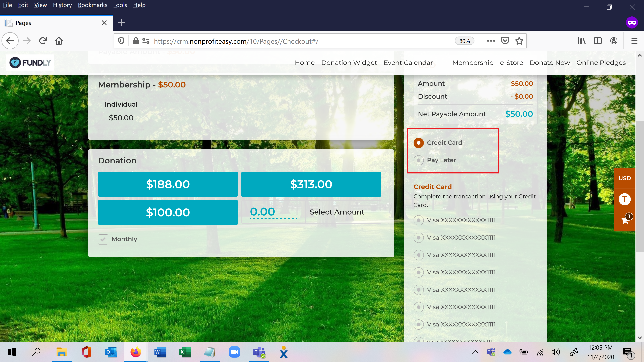
Task: Click Select Amount button
Action: coord(337,212)
